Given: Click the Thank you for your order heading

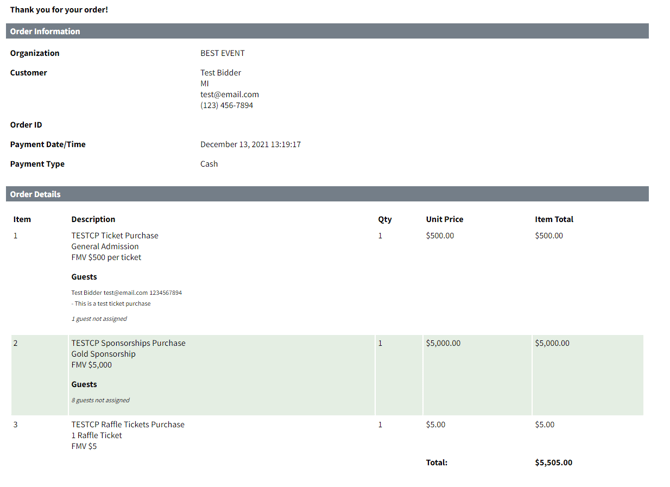Looking at the screenshot, I should [59, 10].
